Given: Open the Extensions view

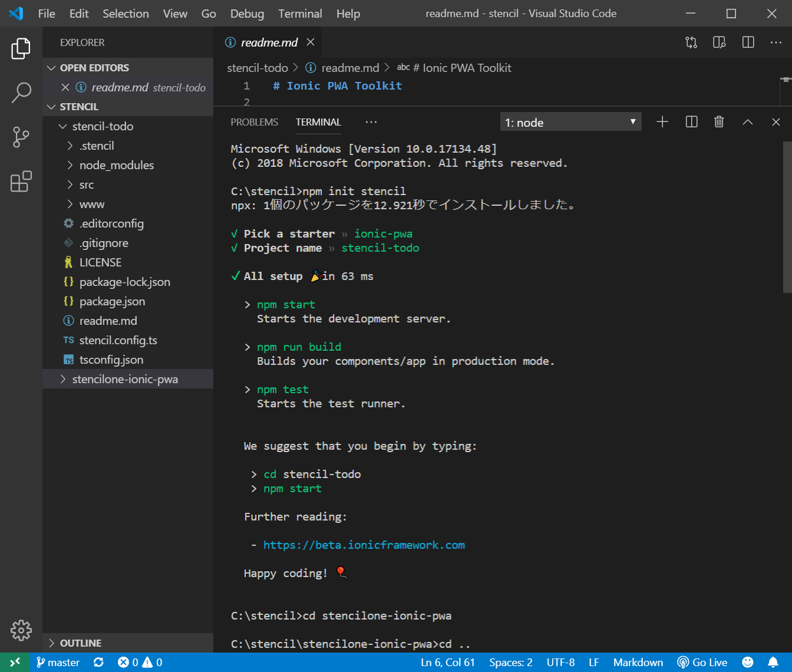Looking at the screenshot, I should pyautogui.click(x=21, y=182).
